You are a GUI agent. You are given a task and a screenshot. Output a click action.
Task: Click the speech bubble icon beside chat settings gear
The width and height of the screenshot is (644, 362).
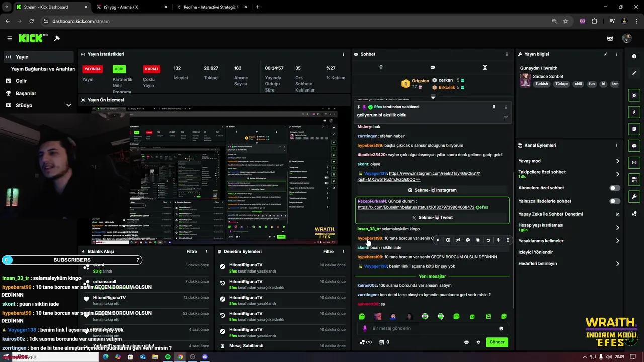pos(466,342)
